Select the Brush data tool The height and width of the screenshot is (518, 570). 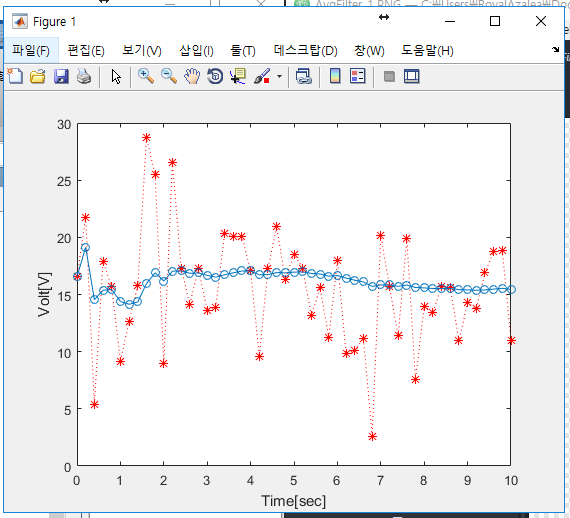(262, 76)
